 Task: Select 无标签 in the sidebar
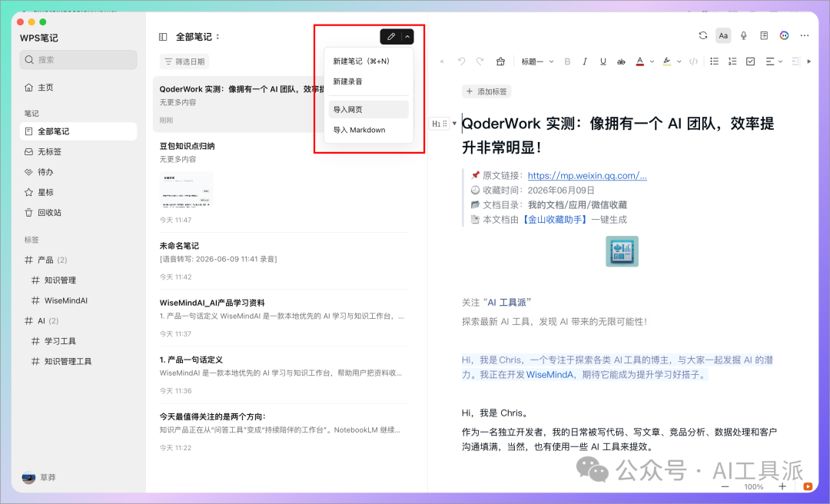click(x=78, y=151)
